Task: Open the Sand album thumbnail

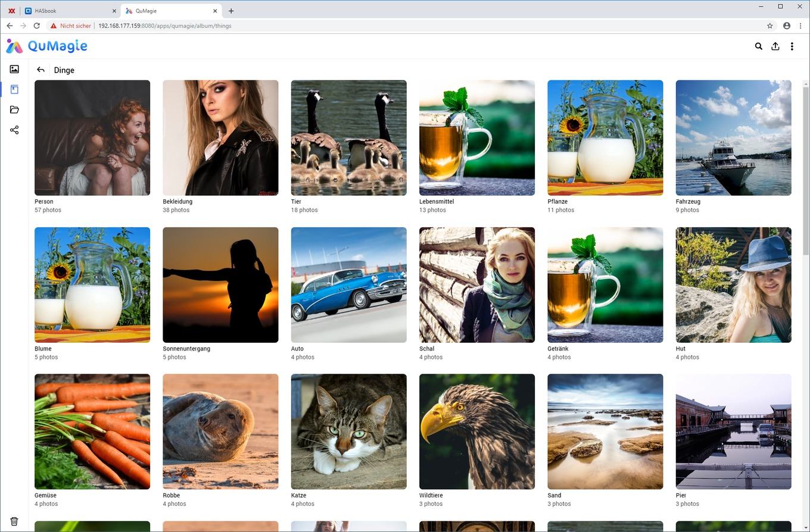Action: [605, 431]
